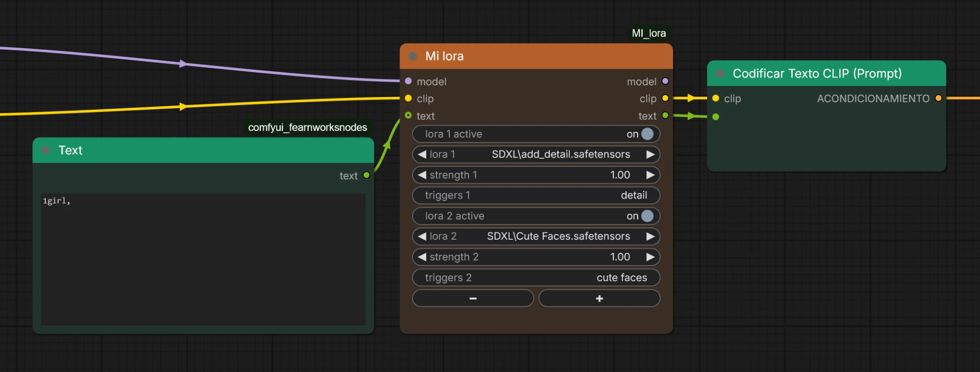The image size is (980, 372).
Task: Click the text output socket of Text node
Action: (366, 175)
